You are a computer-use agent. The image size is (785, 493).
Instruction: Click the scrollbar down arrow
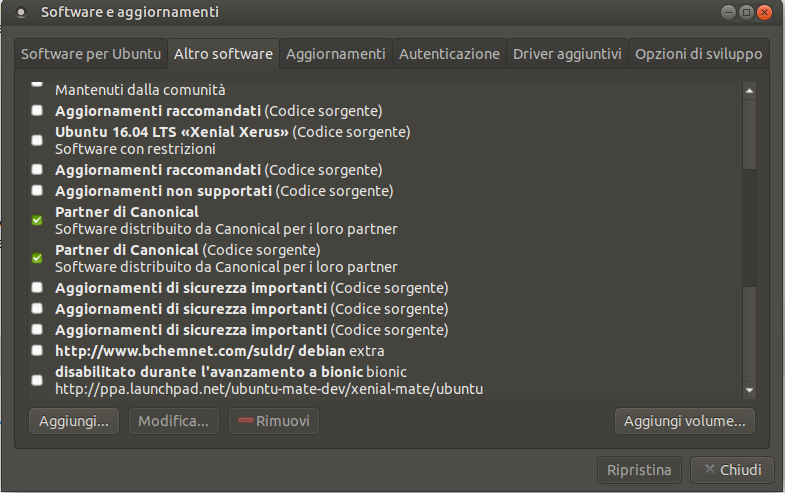point(749,390)
